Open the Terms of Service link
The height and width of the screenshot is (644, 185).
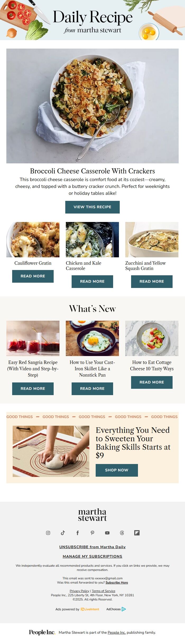[104, 591]
